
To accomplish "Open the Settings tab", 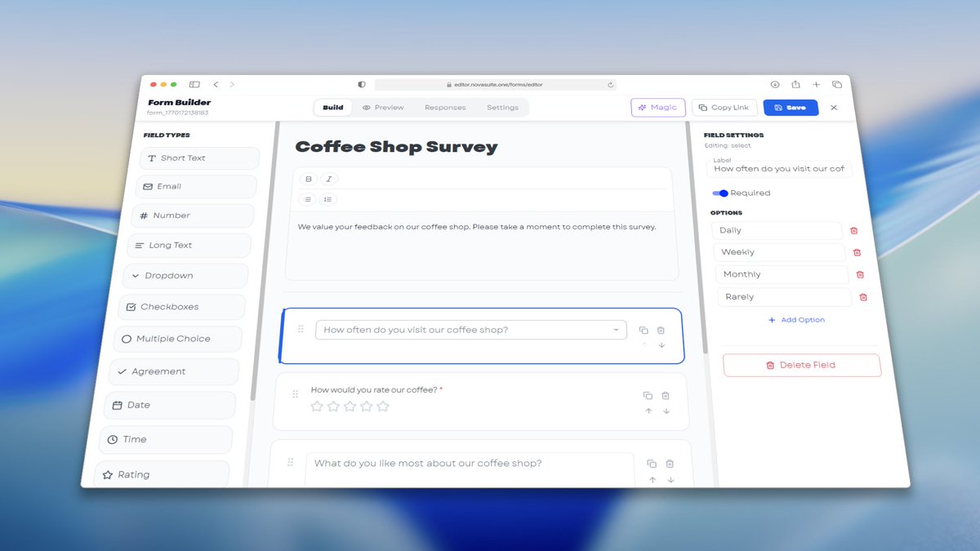I will pos(502,108).
